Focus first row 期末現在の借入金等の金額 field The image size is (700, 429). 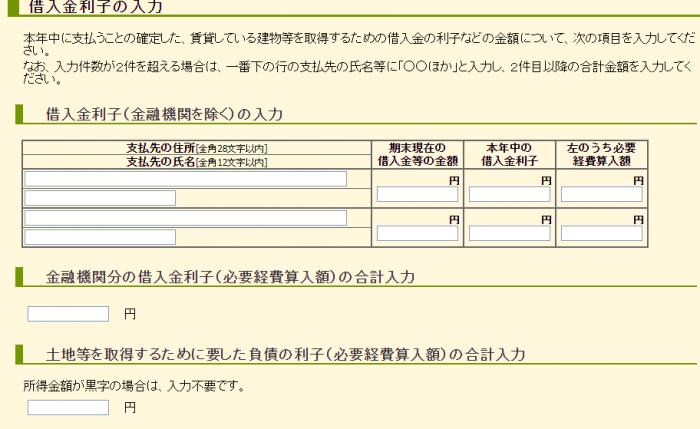tap(417, 194)
